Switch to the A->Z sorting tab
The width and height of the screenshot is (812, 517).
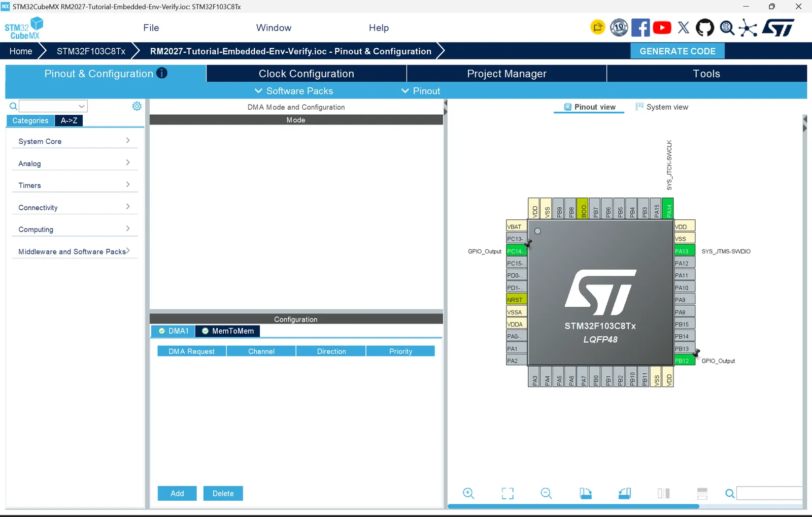click(69, 120)
